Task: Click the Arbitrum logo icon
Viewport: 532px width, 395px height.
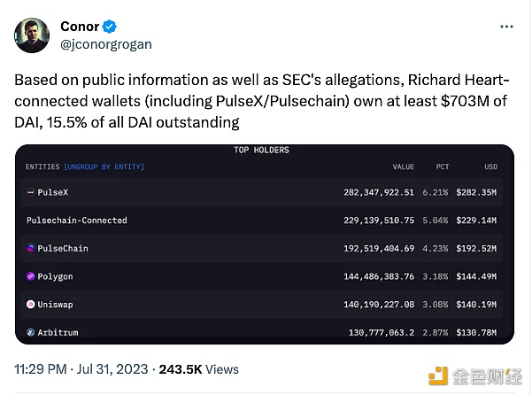Action: tap(30, 332)
